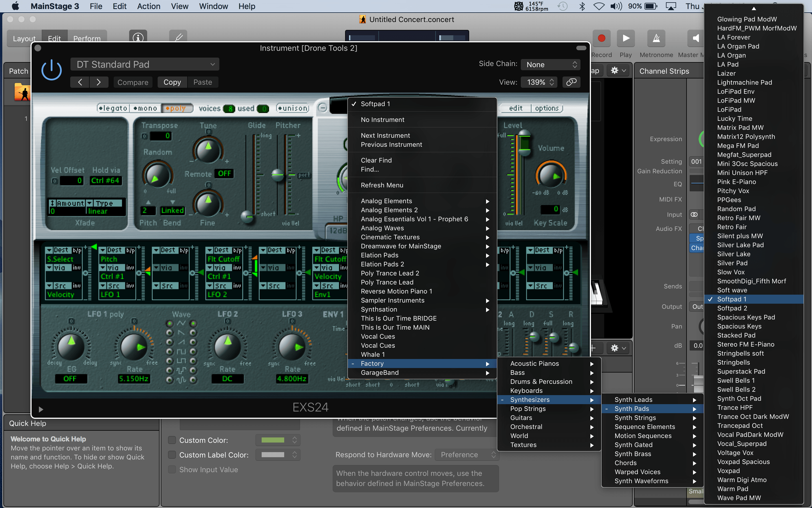Open the Action menu
812x508 pixels.
(x=149, y=6)
